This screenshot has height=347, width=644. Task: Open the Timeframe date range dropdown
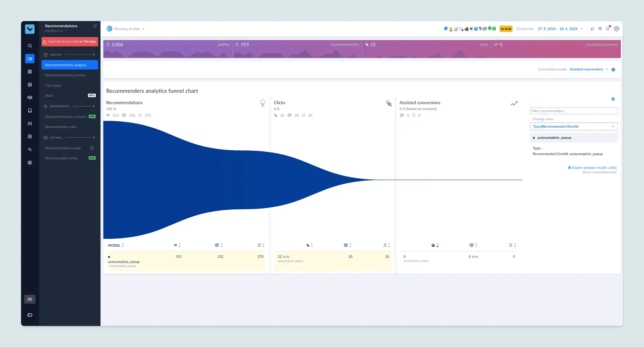(x=560, y=29)
